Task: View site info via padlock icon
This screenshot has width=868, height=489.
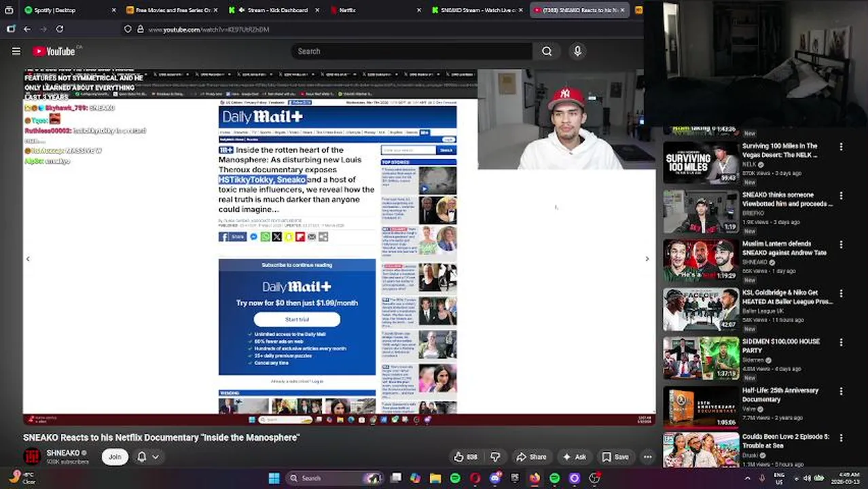Action: point(140,29)
